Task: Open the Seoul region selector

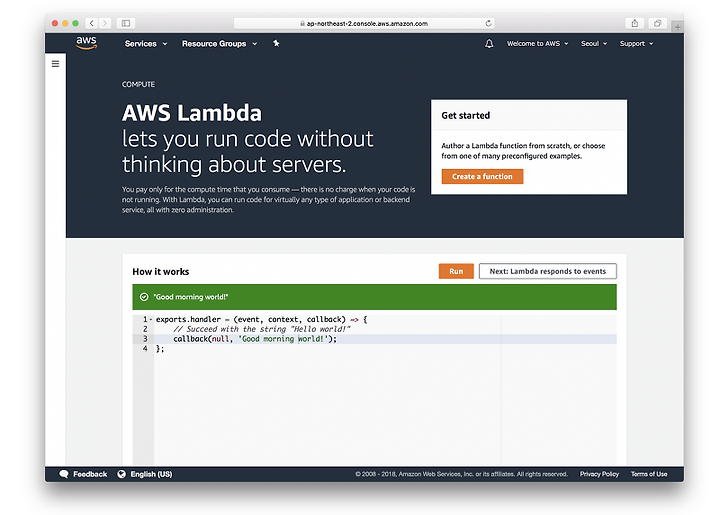Action: click(x=594, y=44)
